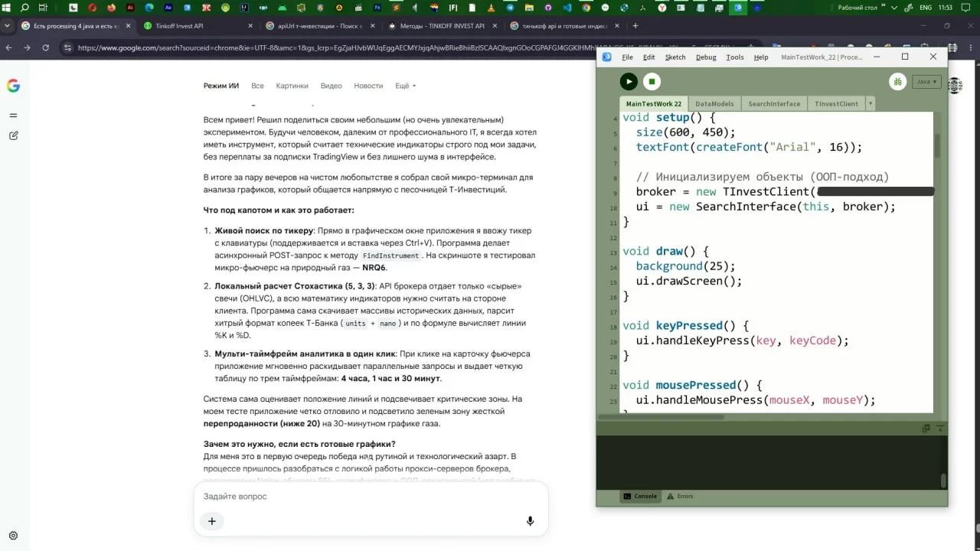980x551 pixels.
Task: Select the Режим ИИ search tab
Action: coord(221,86)
